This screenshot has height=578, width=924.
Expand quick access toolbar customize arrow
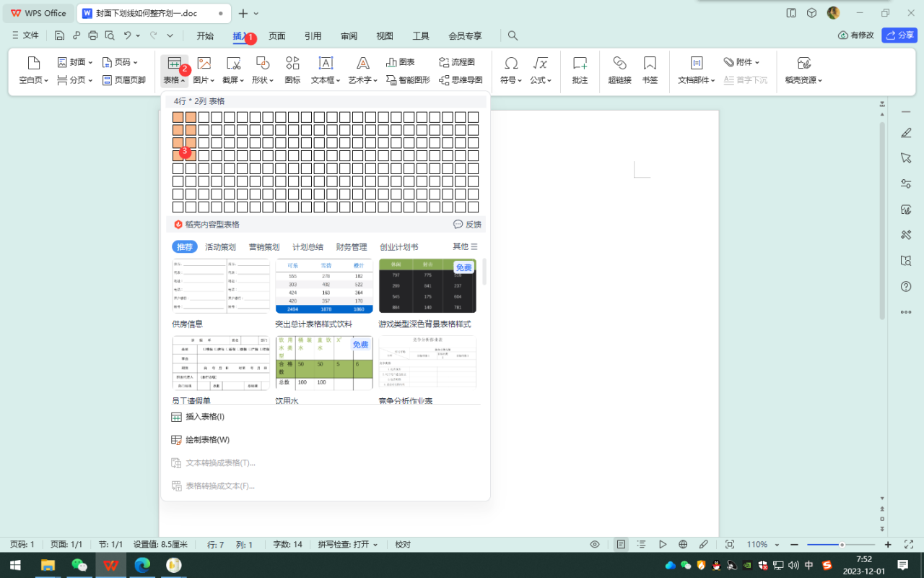click(x=170, y=35)
